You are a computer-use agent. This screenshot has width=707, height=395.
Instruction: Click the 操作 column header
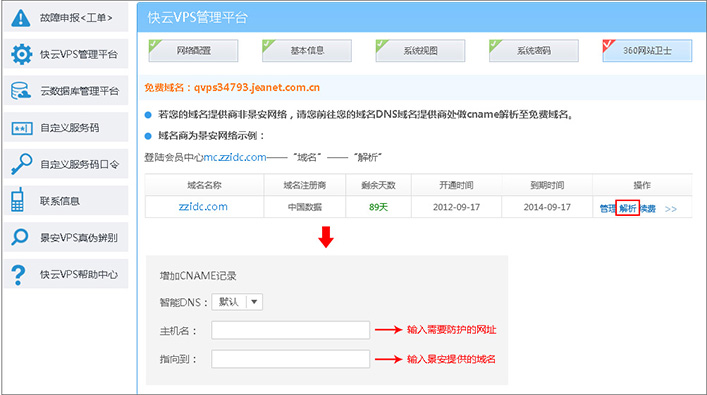[x=642, y=185]
